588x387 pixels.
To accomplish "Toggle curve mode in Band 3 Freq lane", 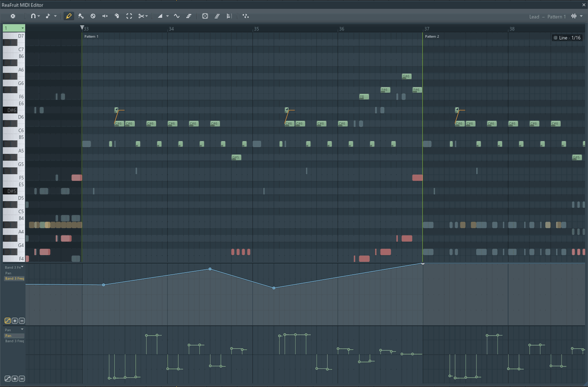I will click(x=7, y=321).
